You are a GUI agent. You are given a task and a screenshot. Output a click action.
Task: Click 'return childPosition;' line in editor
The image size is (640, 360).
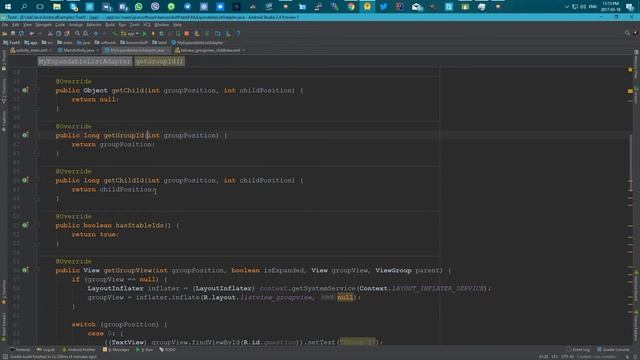click(113, 189)
